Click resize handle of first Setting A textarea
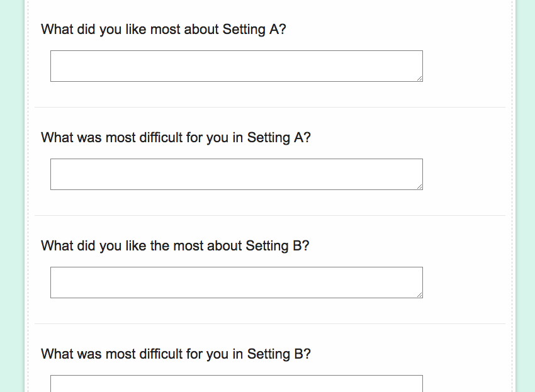 tap(419, 78)
